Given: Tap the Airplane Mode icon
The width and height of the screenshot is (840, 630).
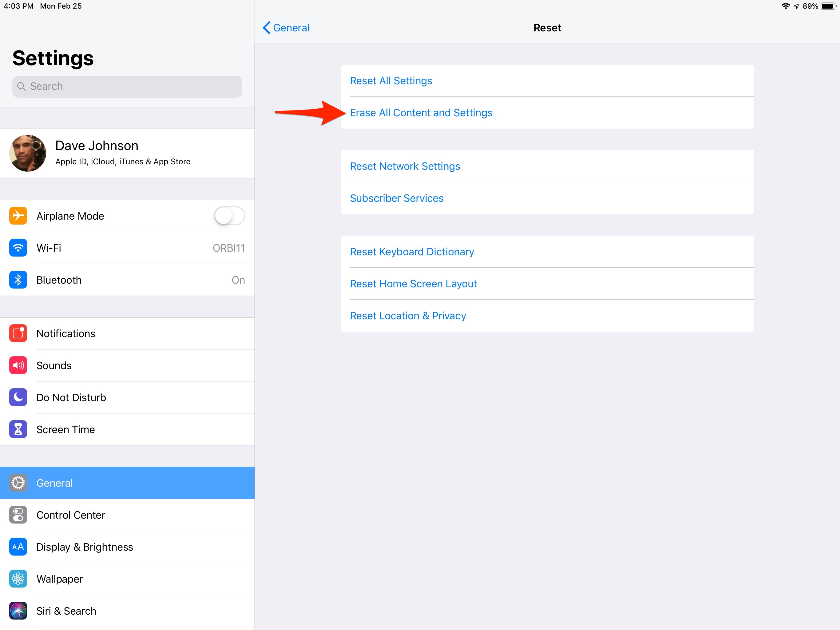Looking at the screenshot, I should 18,216.
